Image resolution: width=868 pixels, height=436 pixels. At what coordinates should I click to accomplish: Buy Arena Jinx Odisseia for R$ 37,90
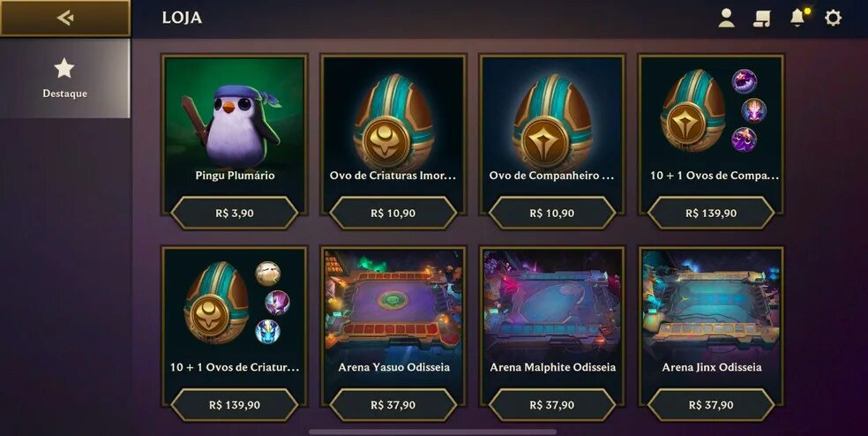pos(711,405)
